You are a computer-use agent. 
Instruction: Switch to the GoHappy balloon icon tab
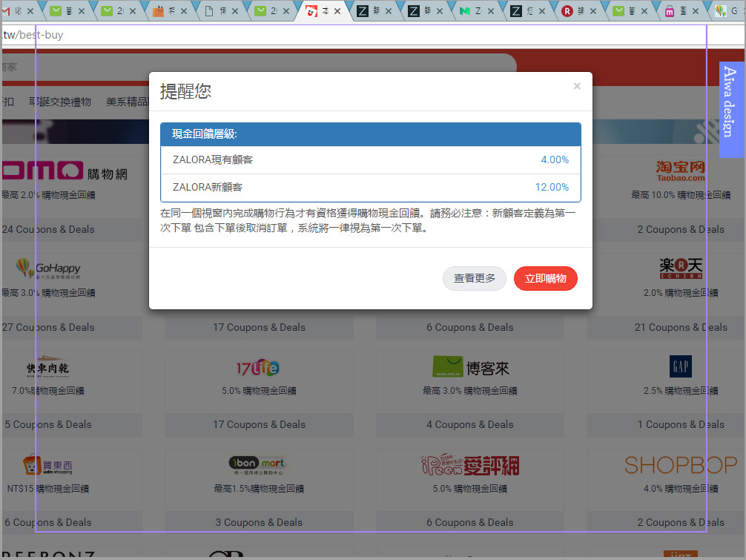[728, 11]
